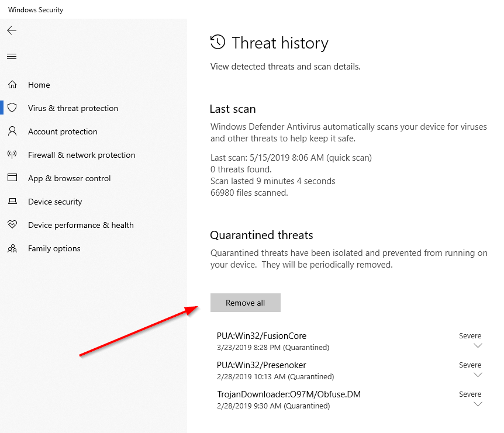Open Device security page
This screenshot has width=504, height=433.
[x=55, y=202]
